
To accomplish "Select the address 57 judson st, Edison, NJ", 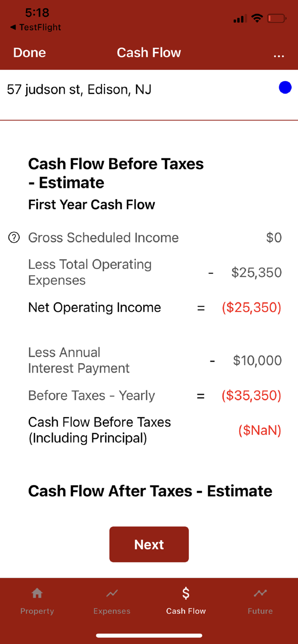I will [x=79, y=89].
